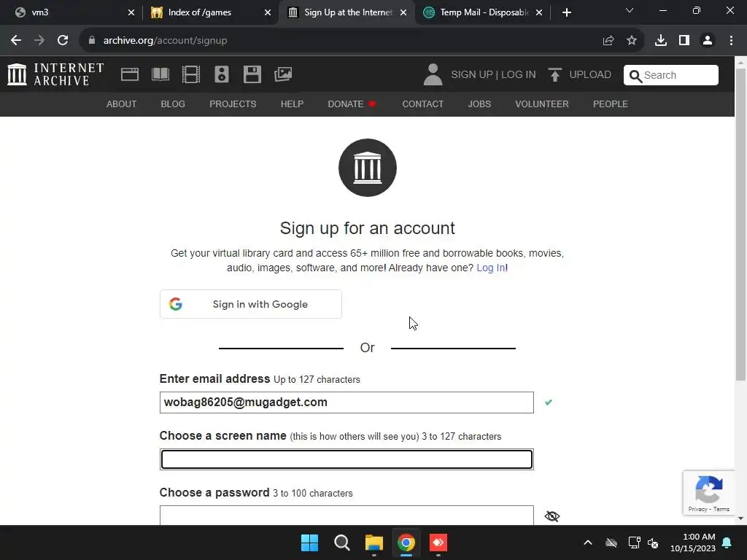This screenshot has height=560, width=747.
Task: Open the JOBS menu item
Action: (479, 104)
